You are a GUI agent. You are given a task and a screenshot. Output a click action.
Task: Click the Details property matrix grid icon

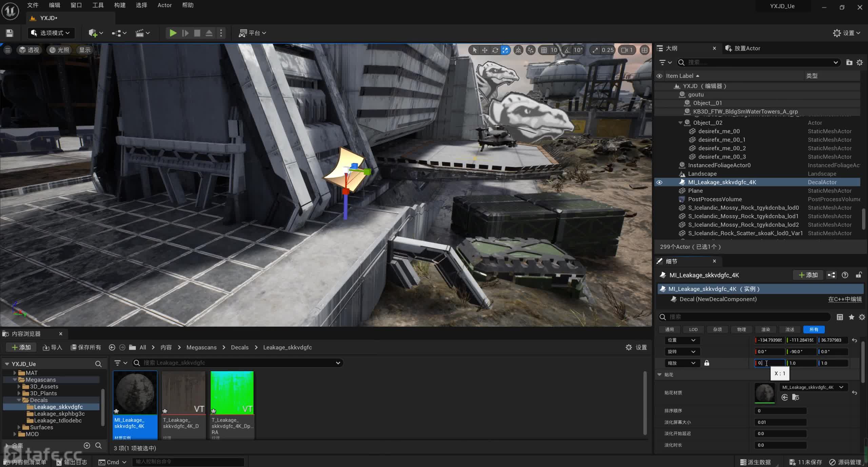click(840, 317)
